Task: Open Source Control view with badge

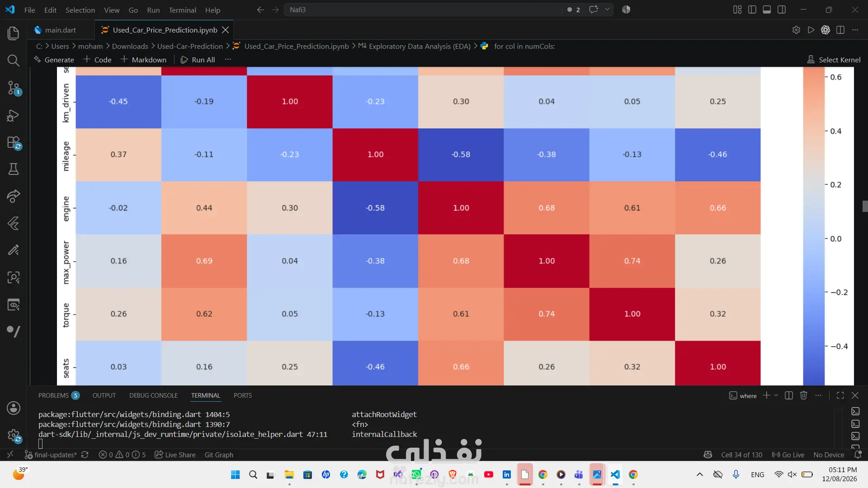Action: pos(14,88)
